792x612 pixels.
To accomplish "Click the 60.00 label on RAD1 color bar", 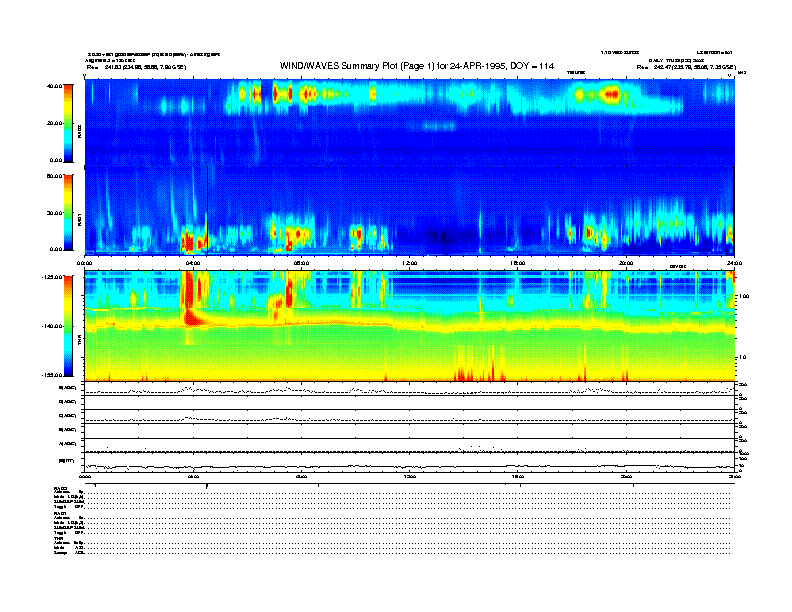I will [55, 176].
